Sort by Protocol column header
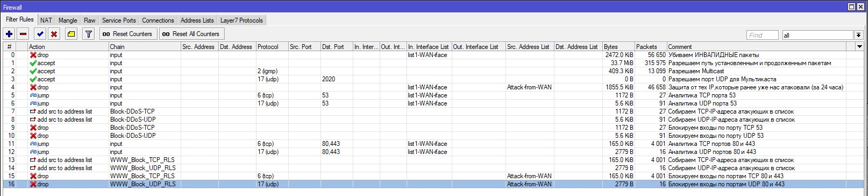 (x=272, y=47)
